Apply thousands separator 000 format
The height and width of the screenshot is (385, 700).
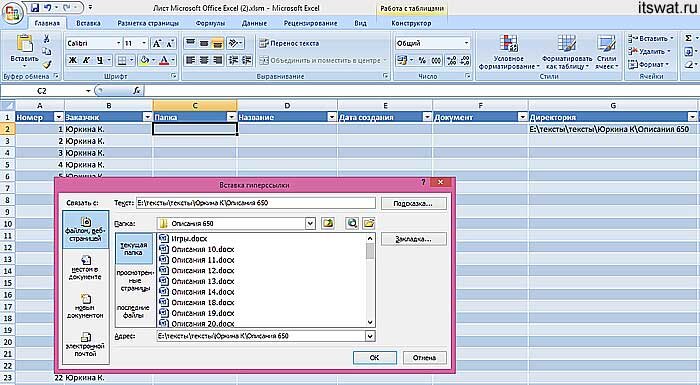pyautogui.click(x=436, y=60)
